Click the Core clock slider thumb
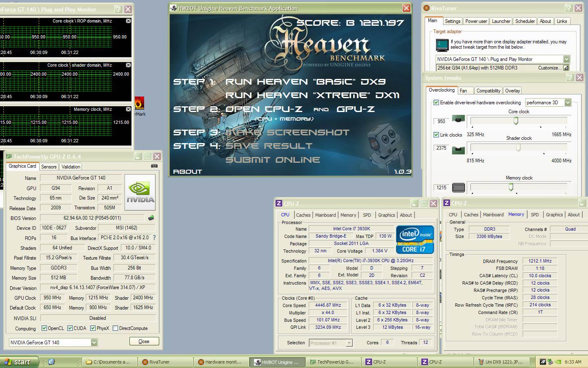 [516, 121]
